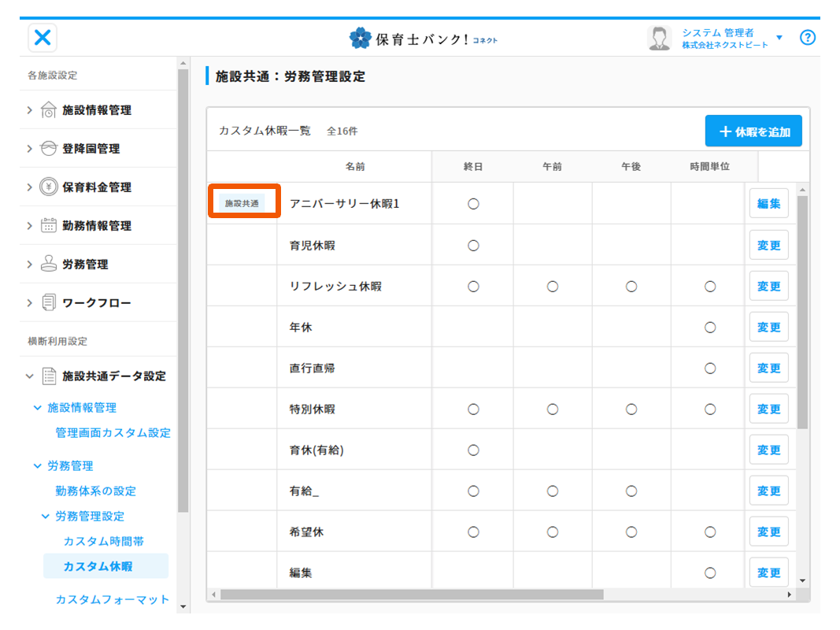
Task: Click the 登降園管理 icon
Action: (x=49, y=149)
